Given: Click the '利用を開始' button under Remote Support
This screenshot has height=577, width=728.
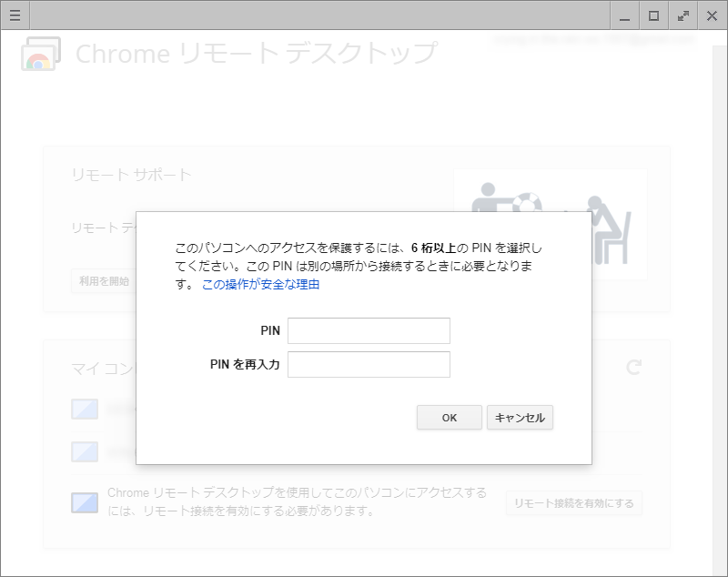Looking at the screenshot, I should pos(104,281).
